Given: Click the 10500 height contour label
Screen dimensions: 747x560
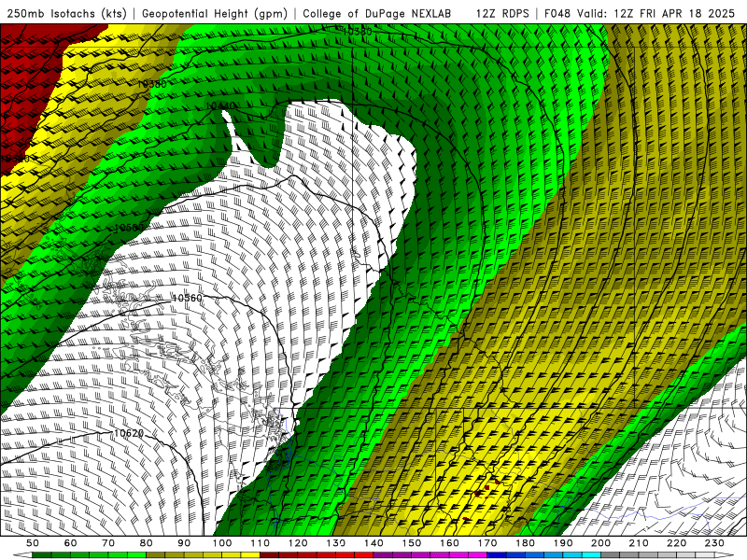Looking at the screenshot, I should click(x=129, y=228).
